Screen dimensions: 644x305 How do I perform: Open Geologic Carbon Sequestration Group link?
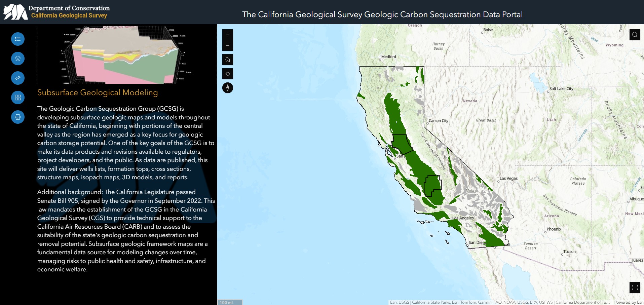pyautogui.click(x=108, y=109)
